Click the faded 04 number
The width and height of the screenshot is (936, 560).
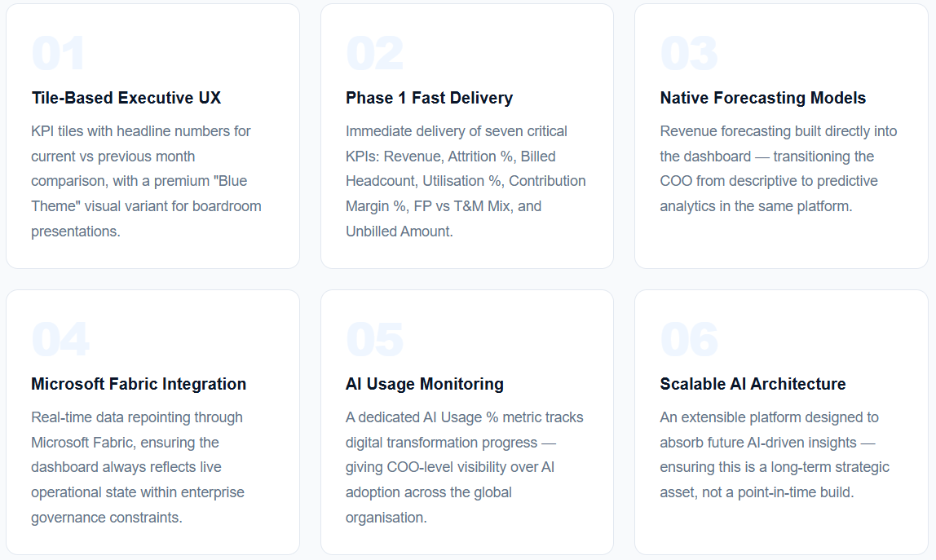[60, 339]
